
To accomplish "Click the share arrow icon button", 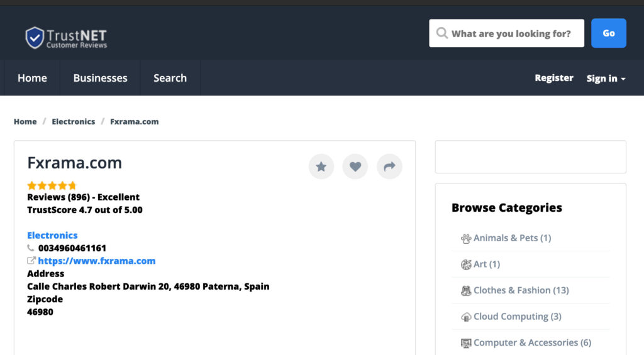I will 389,167.
